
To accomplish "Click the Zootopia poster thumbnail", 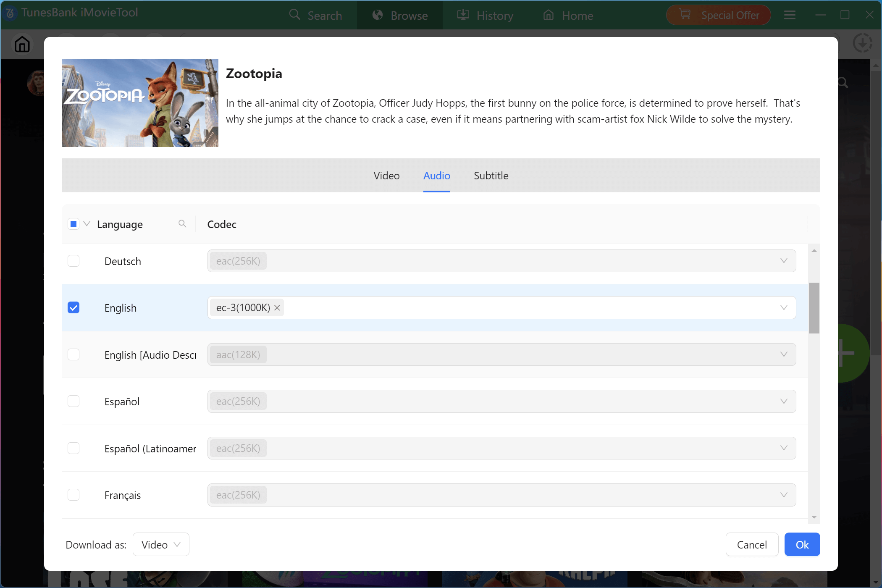I will pos(140,103).
